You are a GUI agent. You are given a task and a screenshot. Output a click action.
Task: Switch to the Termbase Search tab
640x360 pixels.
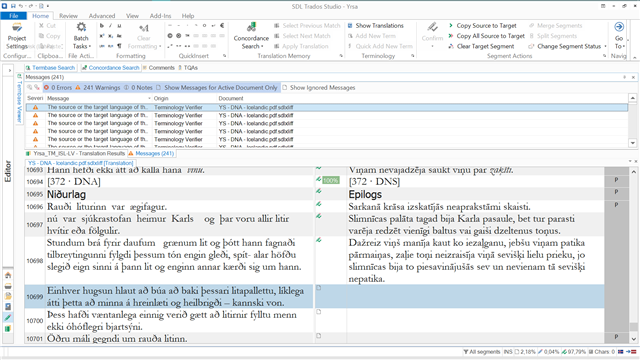(50, 68)
